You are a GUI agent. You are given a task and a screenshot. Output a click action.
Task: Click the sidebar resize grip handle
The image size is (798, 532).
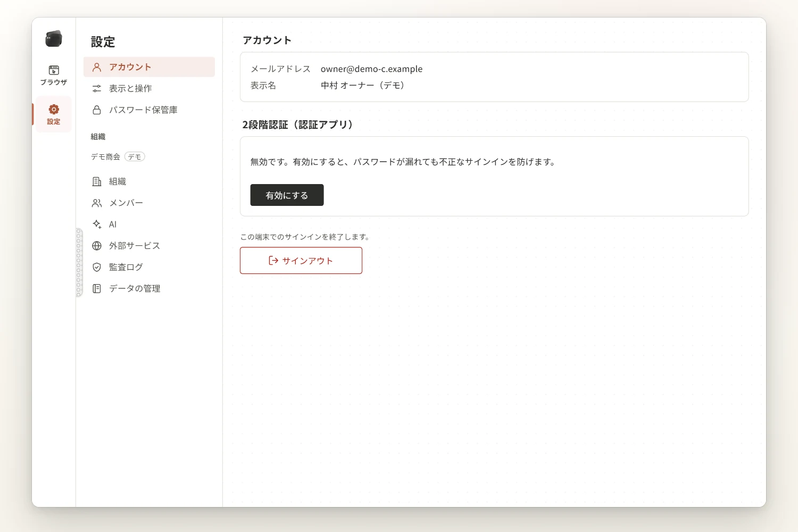pyautogui.click(x=79, y=262)
